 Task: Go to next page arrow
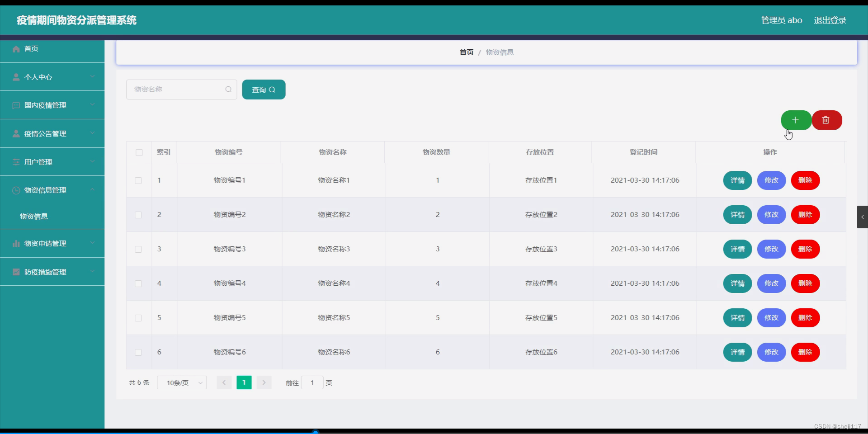[x=264, y=382]
